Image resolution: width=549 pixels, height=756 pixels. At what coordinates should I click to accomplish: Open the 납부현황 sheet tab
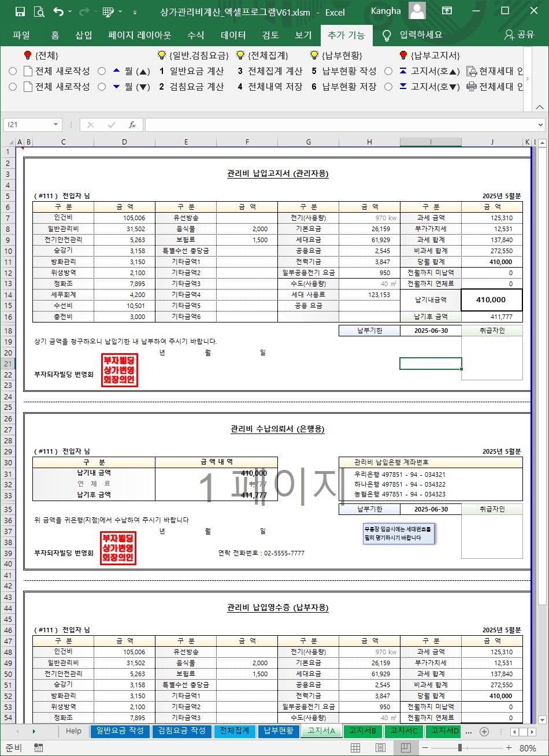tap(279, 731)
